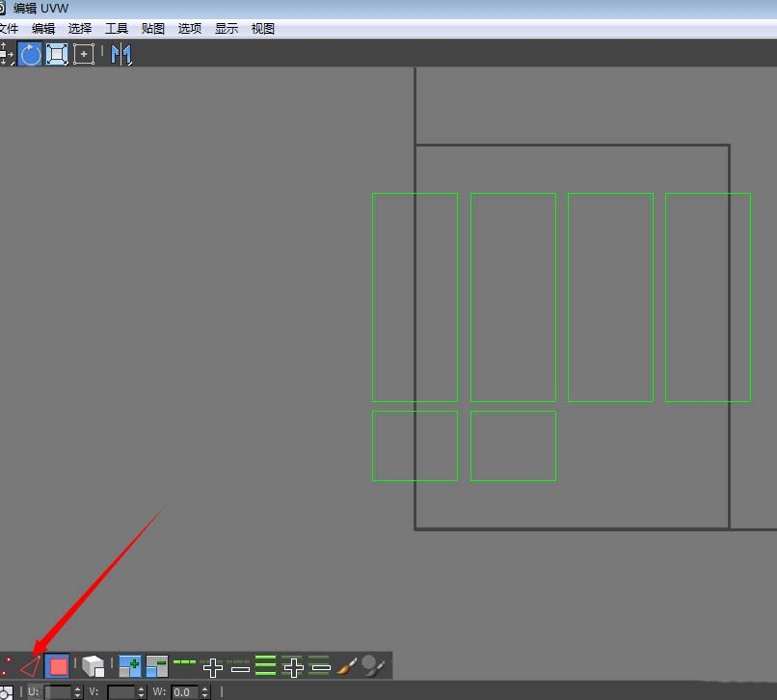Click Shrink selection icon with green minus
This screenshot has width=777, height=700.
point(157,666)
